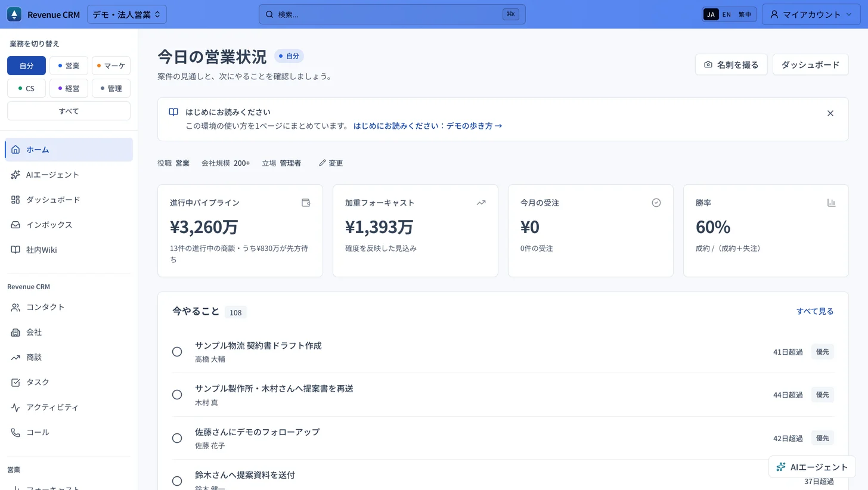Viewport: 868px width, 490px height.
Task: Click the アクティビティ pulse icon in sidebar
Action: pos(15,407)
